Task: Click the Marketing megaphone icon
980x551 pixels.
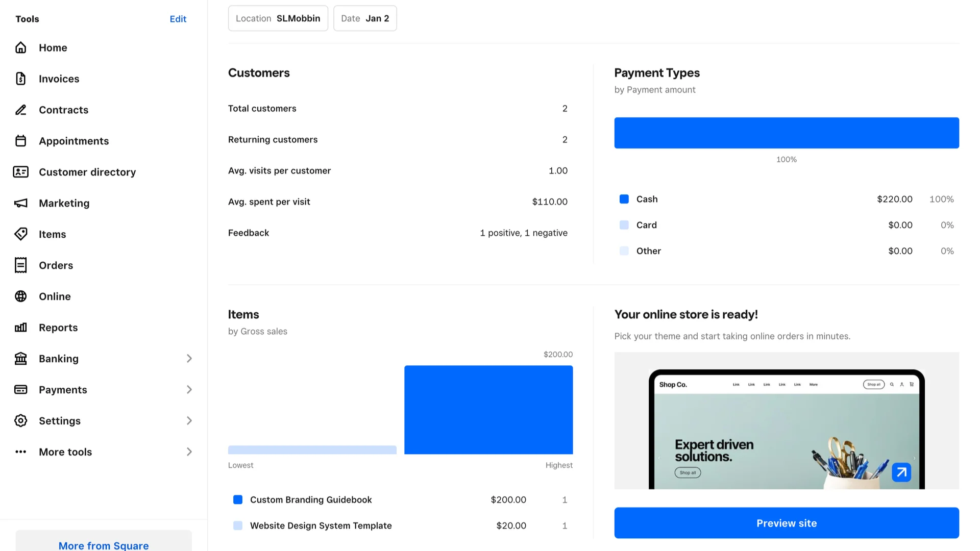Action: click(20, 203)
